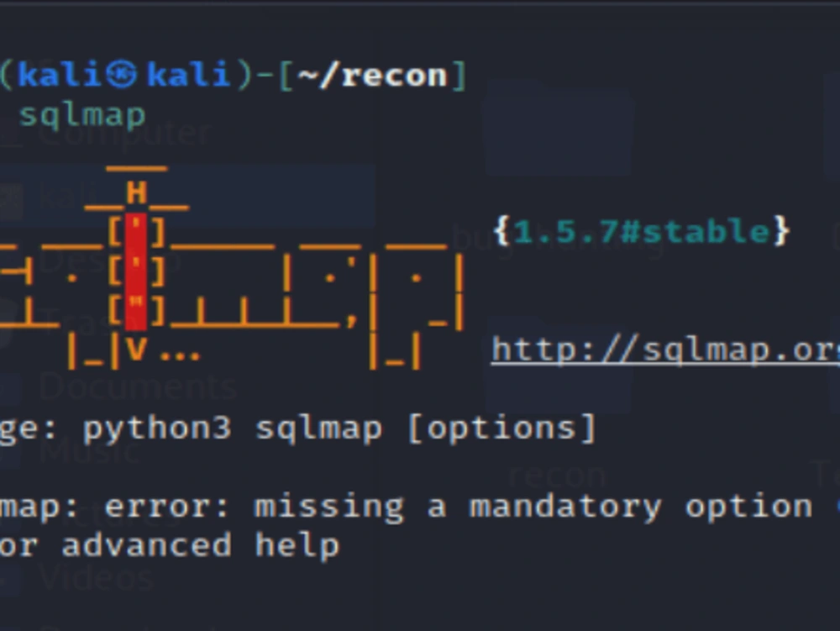The image size is (840, 631).
Task: Click the ~/recon path in the prompt
Action: [x=372, y=75]
